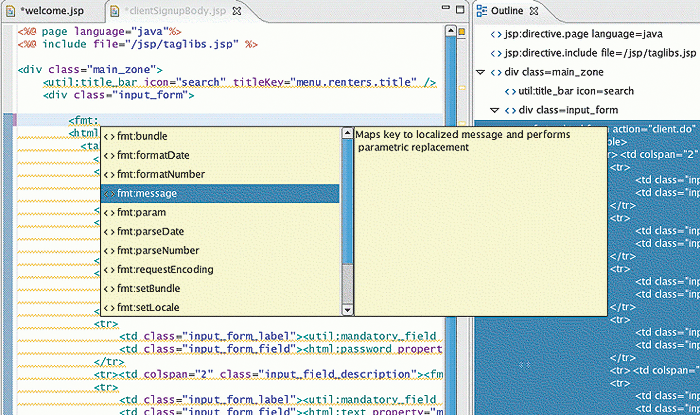Screen dimensions: 700x415
Task: Choose fmt:parseDate from the completion list
Action: [221, 232]
